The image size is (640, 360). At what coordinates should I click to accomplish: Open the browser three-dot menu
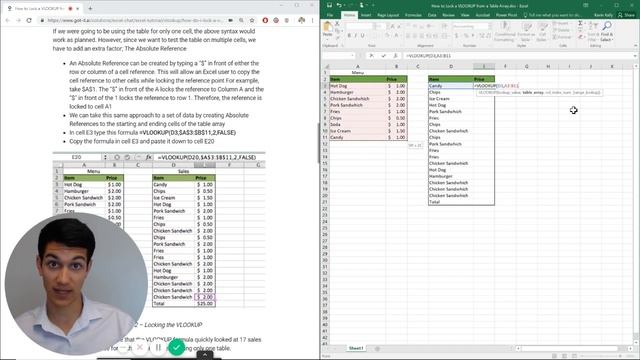(313, 20)
